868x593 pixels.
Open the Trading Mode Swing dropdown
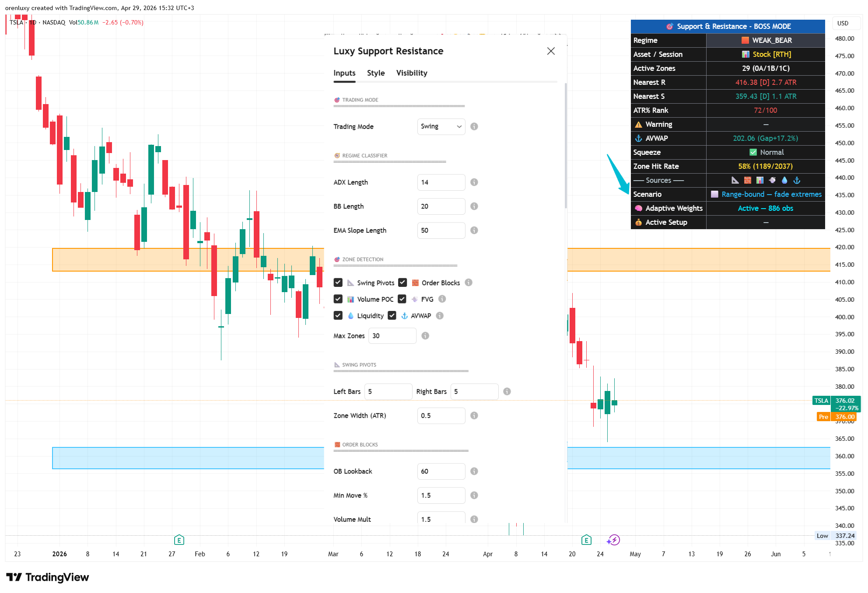(441, 126)
